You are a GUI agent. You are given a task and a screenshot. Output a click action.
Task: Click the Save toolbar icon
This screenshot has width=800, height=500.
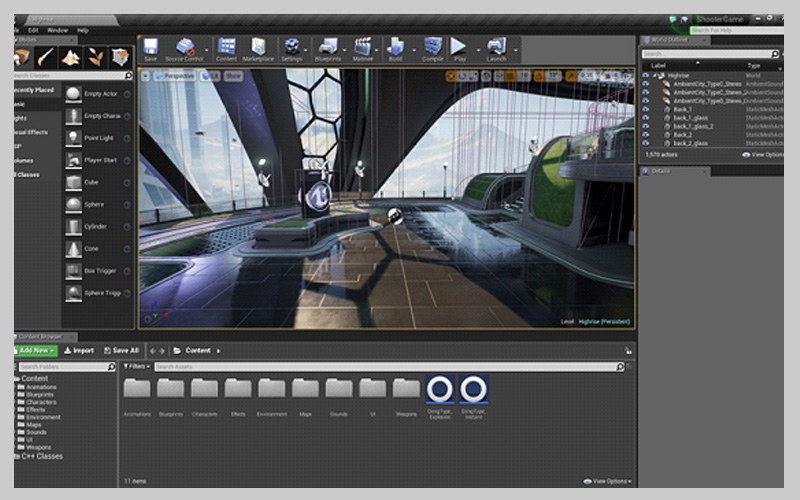tap(151, 49)
